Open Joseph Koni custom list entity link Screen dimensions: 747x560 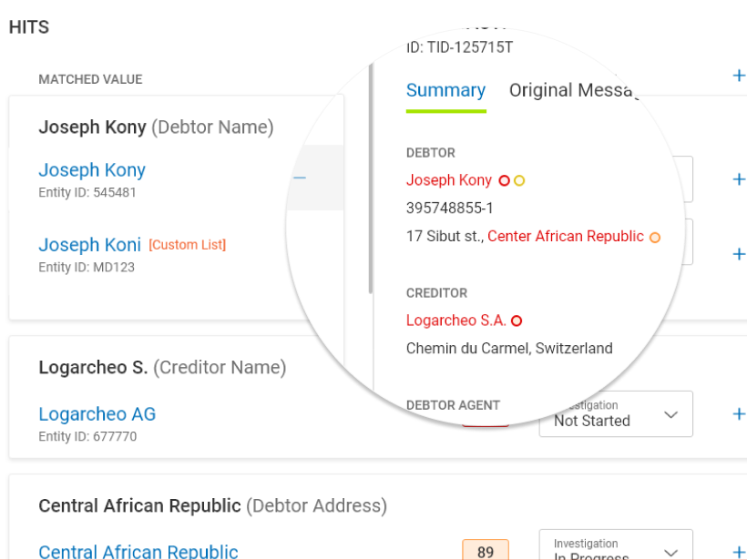coord(89,245)
